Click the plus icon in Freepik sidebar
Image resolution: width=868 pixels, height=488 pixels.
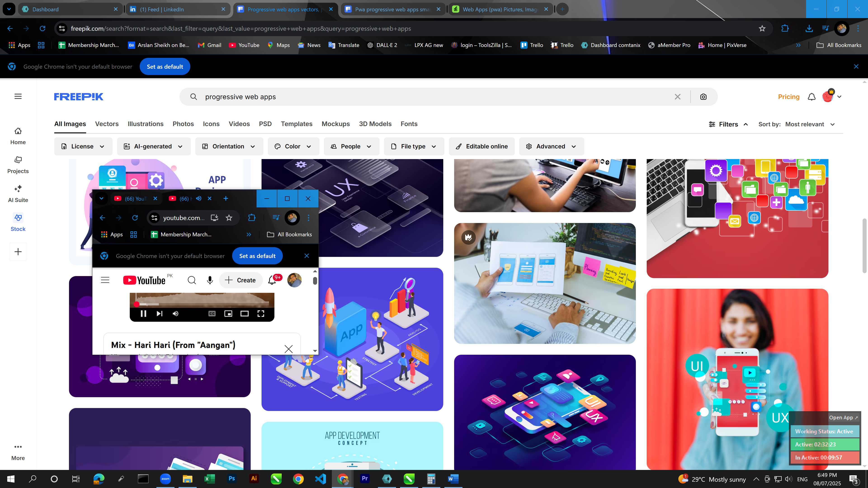pos(18,252)
